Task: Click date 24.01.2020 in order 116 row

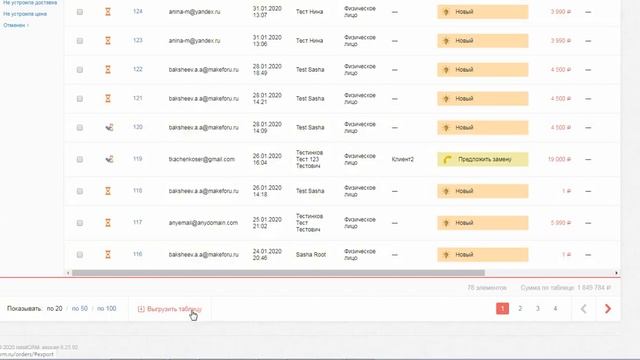Action: [x=267, y=251]
